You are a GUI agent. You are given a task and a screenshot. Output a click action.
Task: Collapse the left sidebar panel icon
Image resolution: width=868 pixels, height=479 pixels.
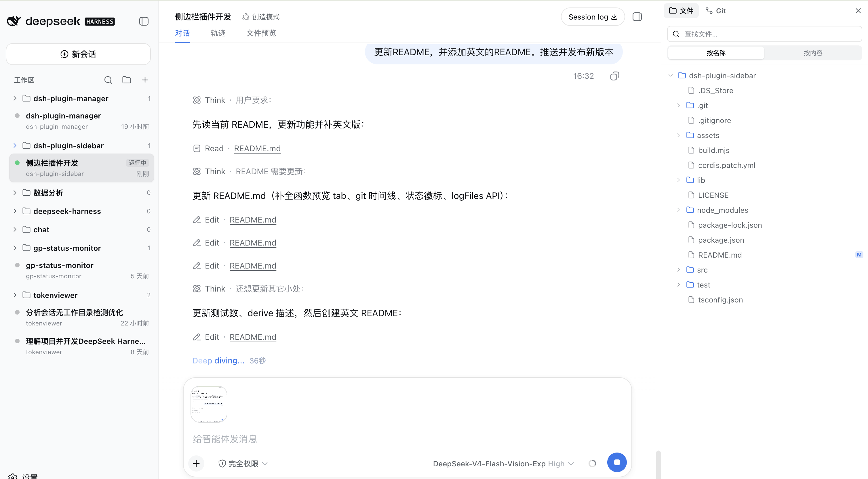pos(144,21)
